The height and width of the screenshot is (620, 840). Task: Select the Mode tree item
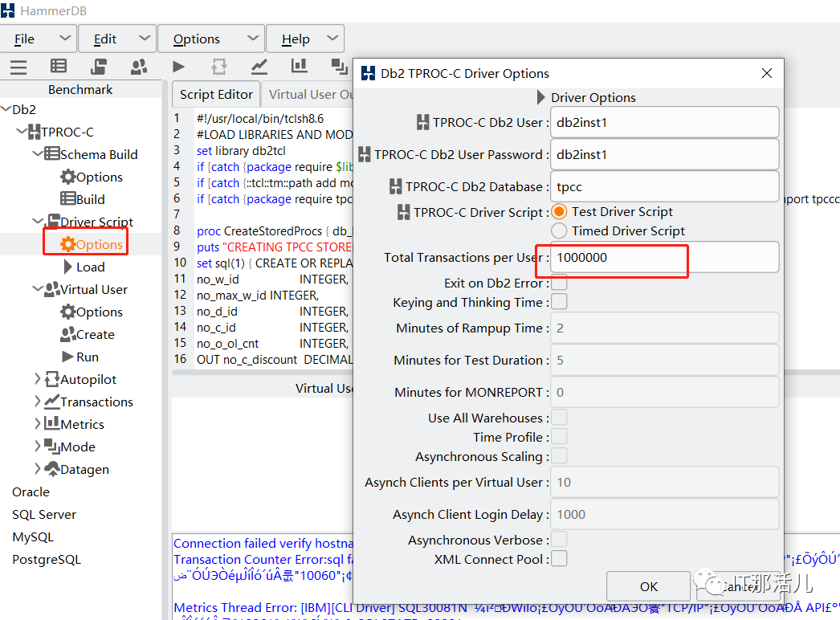[70, 447]
